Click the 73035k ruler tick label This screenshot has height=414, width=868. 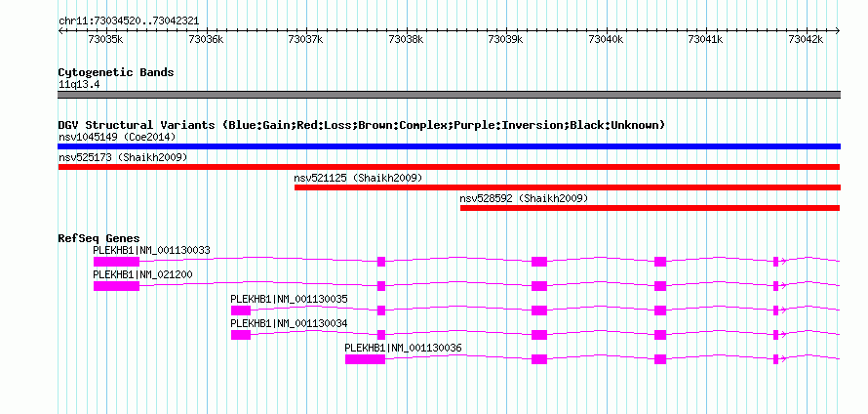(x=105, y=39)
